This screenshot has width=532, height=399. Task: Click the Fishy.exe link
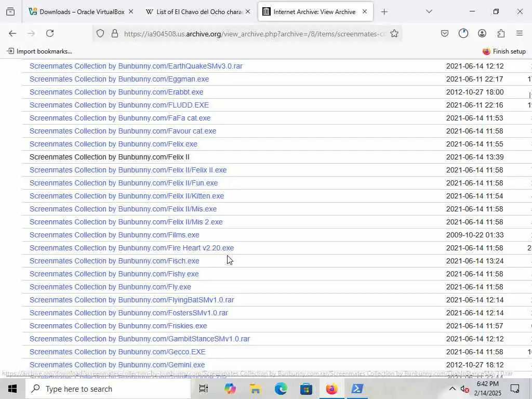114,274
